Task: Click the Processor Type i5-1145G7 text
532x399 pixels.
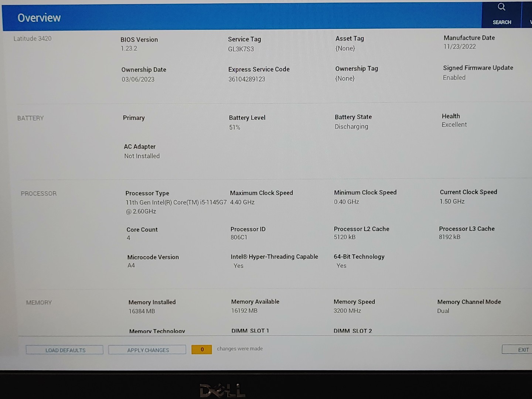Action: (176, 202)
